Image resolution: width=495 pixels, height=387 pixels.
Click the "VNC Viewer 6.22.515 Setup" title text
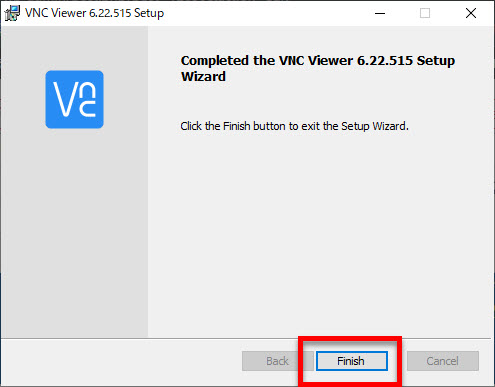[95, 13]
